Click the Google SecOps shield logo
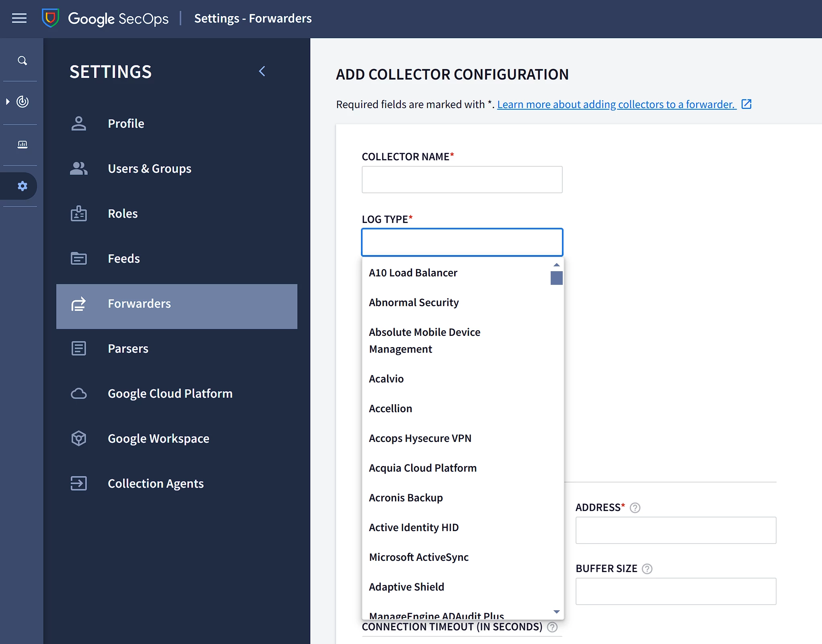822x644 pixels. coord(51,18)
